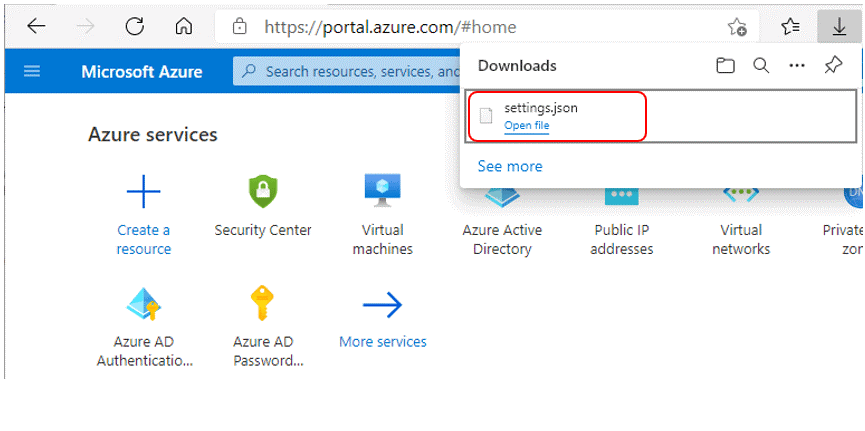Screen dimensions: 865x431
Task: Click the browser forward arrow
Action: point(85,26)
